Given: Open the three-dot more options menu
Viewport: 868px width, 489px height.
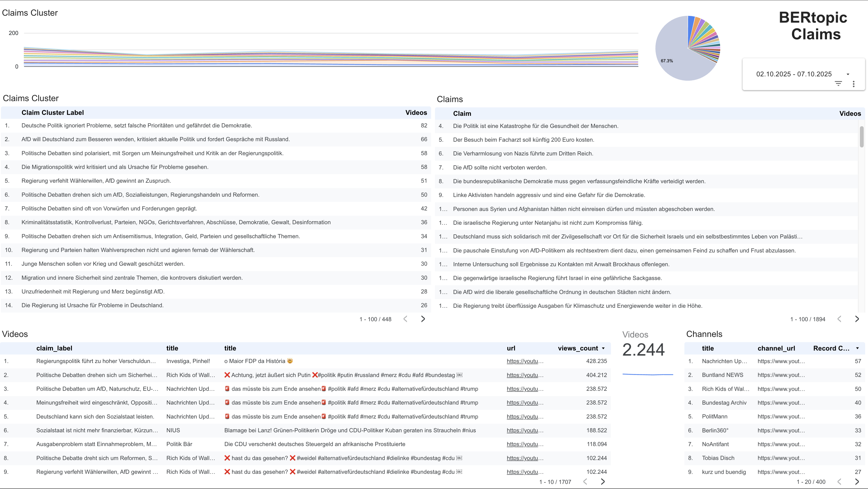Looking at the screenshot, I should pos(853,84).
